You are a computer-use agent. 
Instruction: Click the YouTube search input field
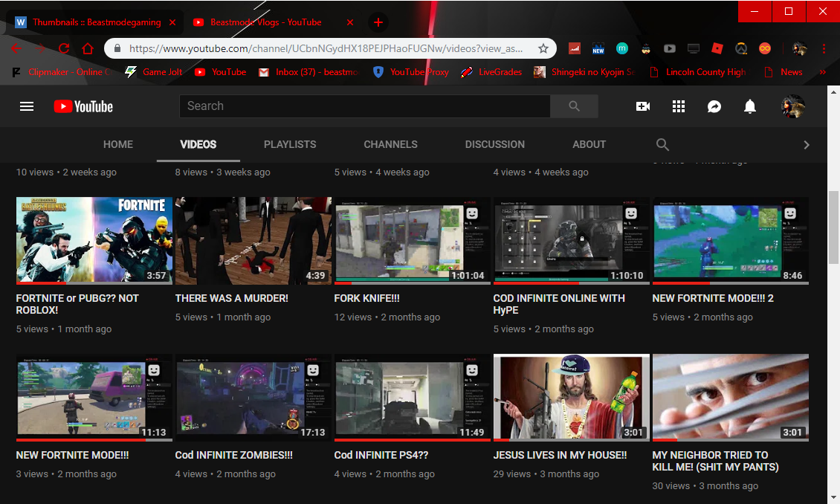click(x=365, y=106)
